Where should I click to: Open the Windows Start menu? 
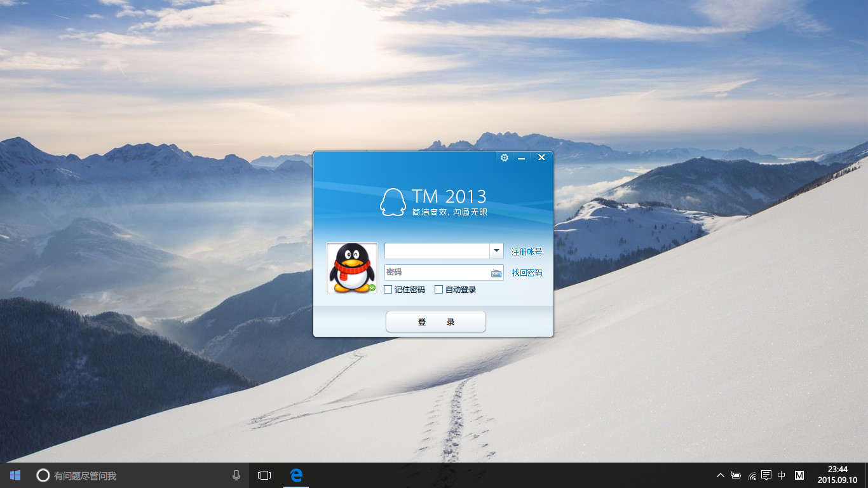(x=15, y=475)
